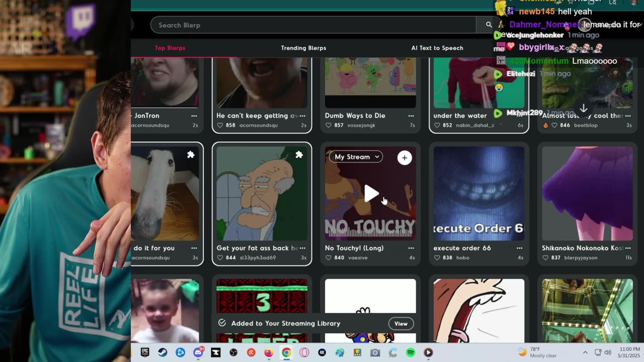The image size is (644, 362).
Task: Open more options for He can't keep getting blerp
Action: [302, 116]
